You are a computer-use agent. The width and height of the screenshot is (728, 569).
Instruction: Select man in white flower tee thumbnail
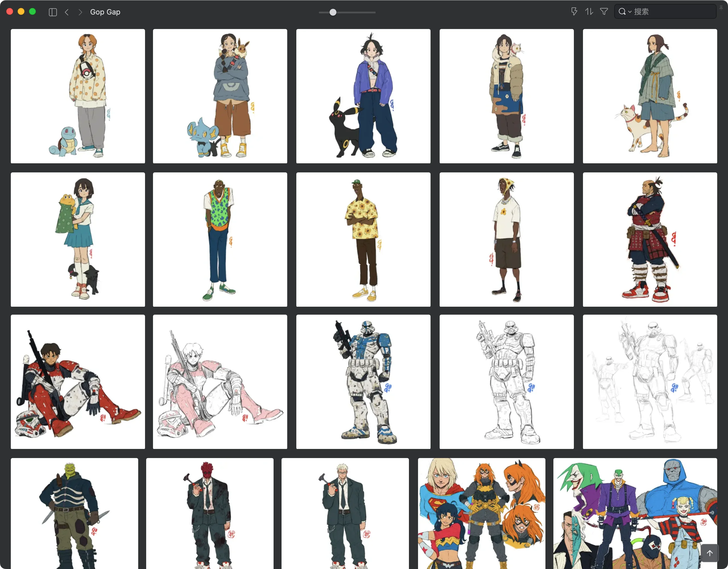pos(507,240)
